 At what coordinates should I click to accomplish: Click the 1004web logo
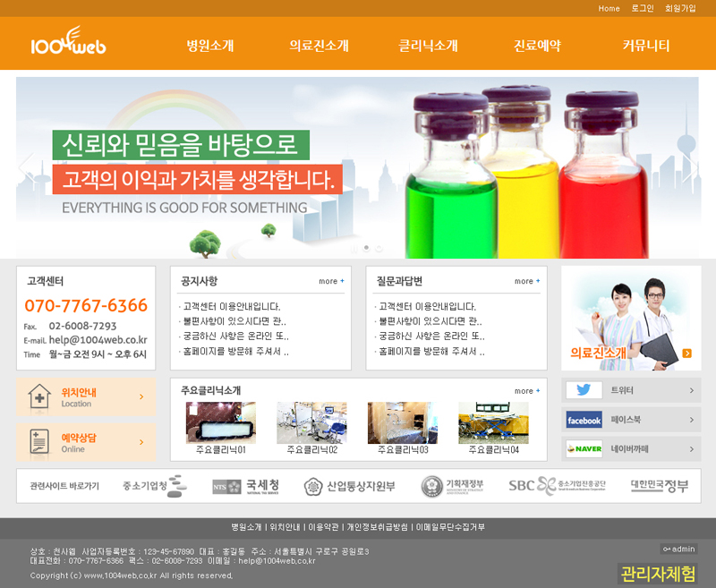(68, 44)
